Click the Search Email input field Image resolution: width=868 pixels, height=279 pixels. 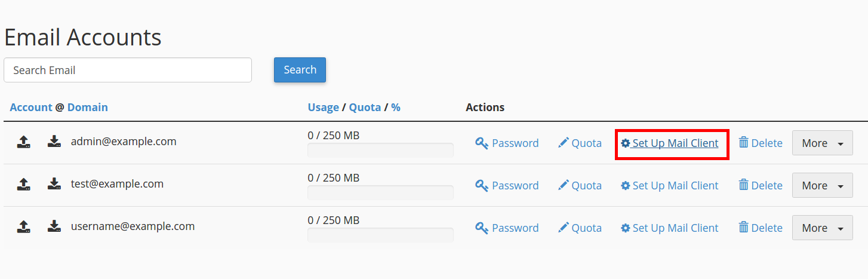click(x=128, y=70)
